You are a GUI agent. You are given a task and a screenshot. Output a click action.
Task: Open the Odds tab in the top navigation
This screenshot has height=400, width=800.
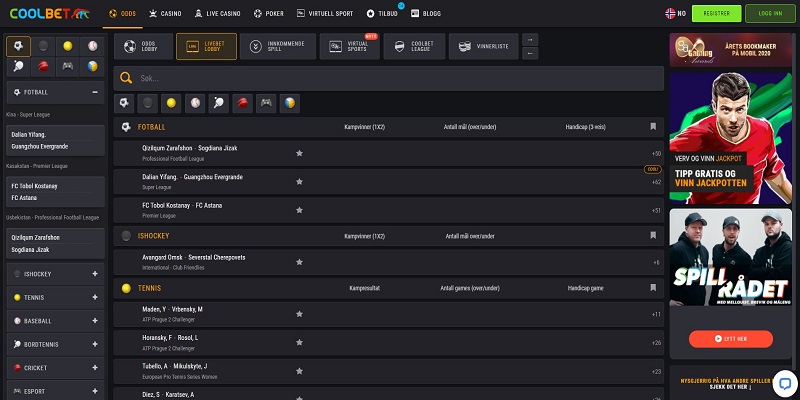[122, 14]
